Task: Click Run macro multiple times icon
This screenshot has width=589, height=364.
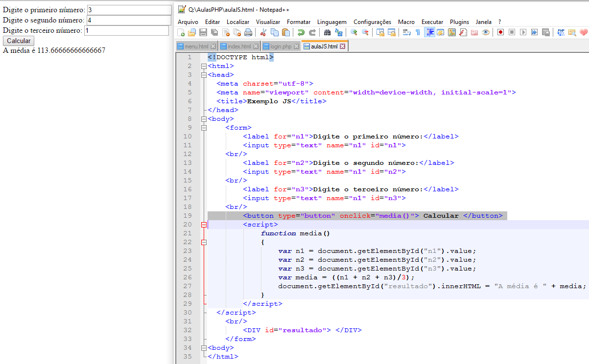Action: point(534,32)
